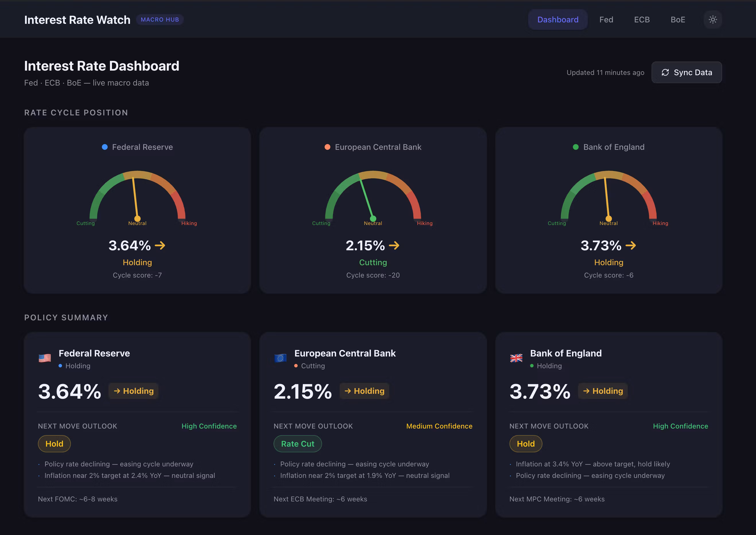Click the "Neutral" label on European Central Bank gauge
The height and width of the screenshot is (535, 756).
373,223
